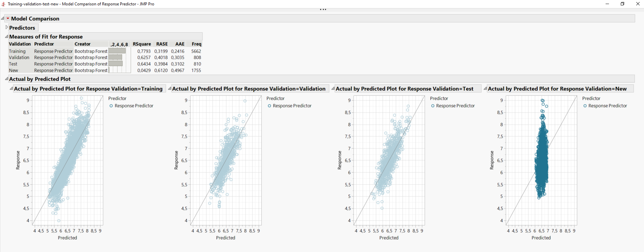
Task: Collapse Measures of Fit for Response section
Action: coord(6,36)
